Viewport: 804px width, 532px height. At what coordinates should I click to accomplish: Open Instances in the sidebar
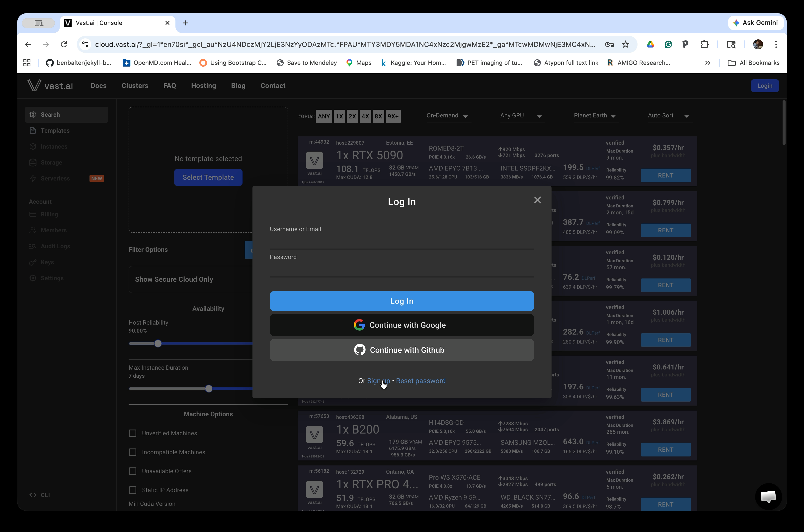click(x=67, y=147)
